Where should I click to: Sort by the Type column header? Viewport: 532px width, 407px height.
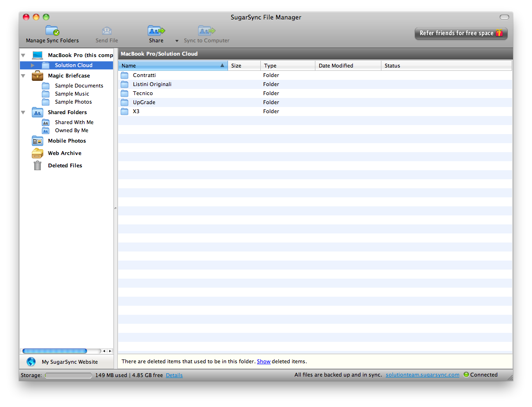pos(288,66)
